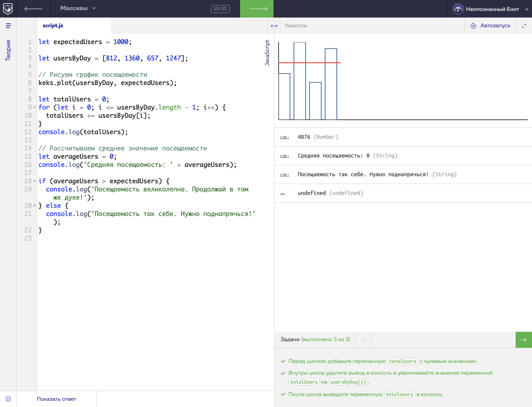Click the HTML Academy shield logo

8,9
